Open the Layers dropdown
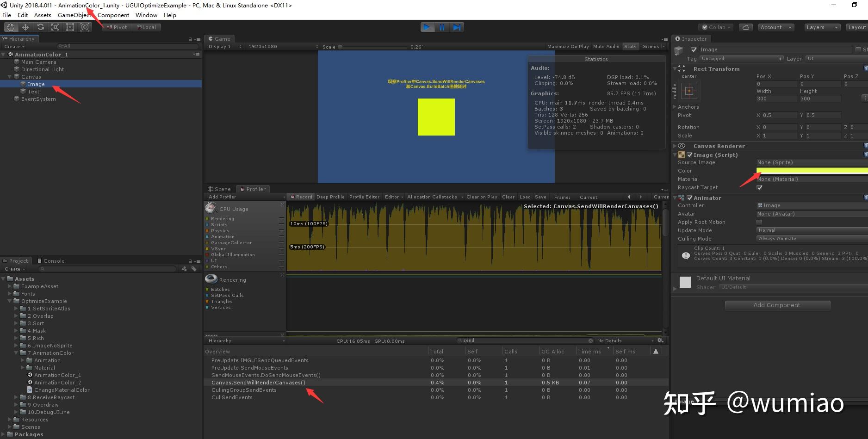This screenshot has height=439, width=868. pyautogui.click(x=822, y=27)
